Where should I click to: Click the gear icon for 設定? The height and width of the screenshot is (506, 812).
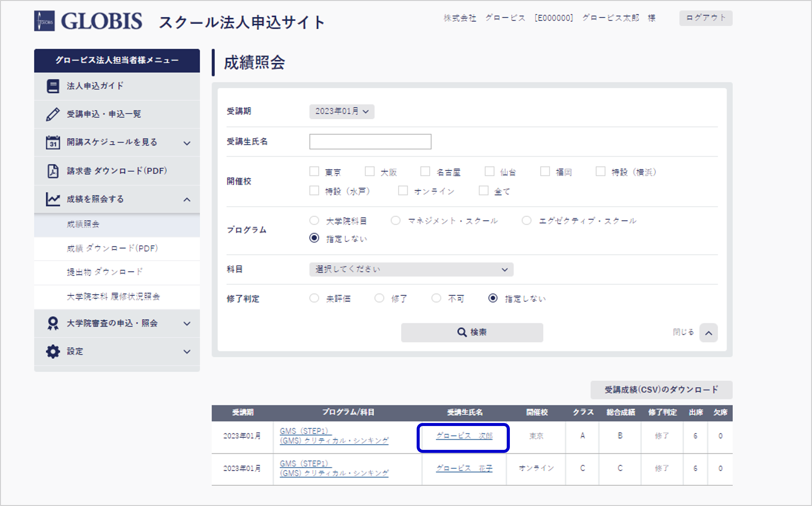(x=53, y=351)
